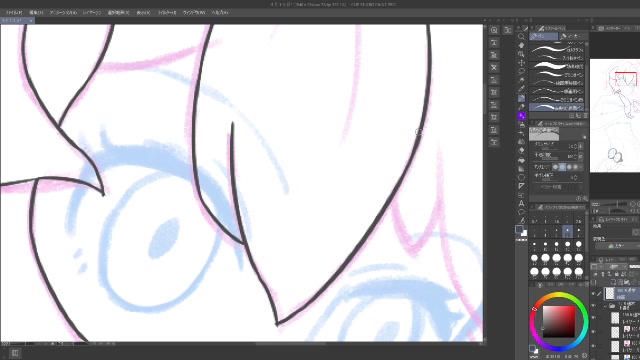Select the Gradient tool
Image resolution: width=640 pixels, height=360 pixels.
521,169
